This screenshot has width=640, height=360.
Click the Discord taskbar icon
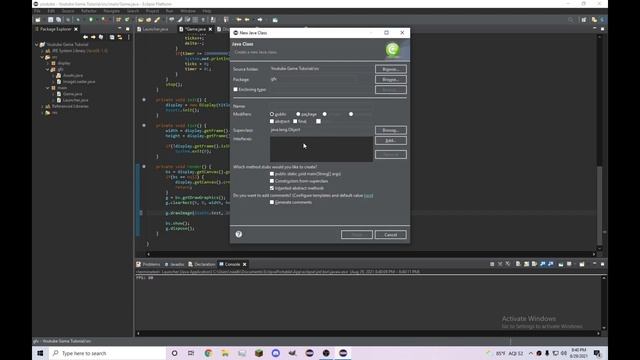(276, 353)
